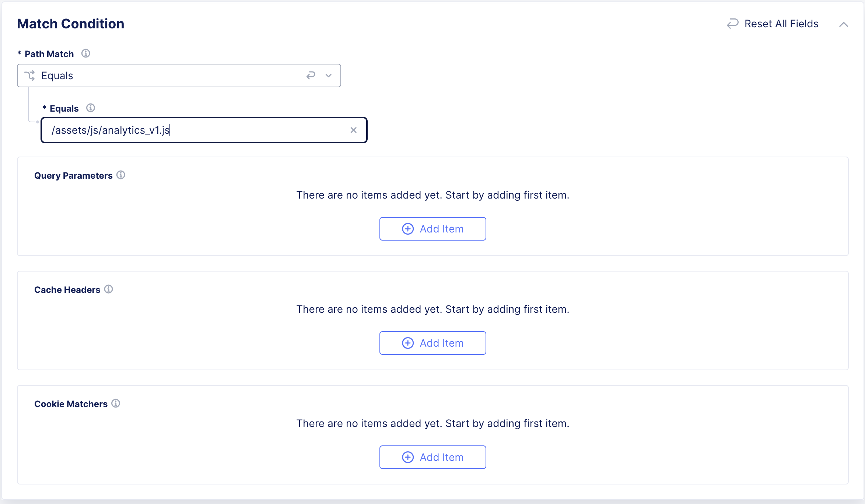Click the Reset All Fields arrow icon

click(732, 24)
